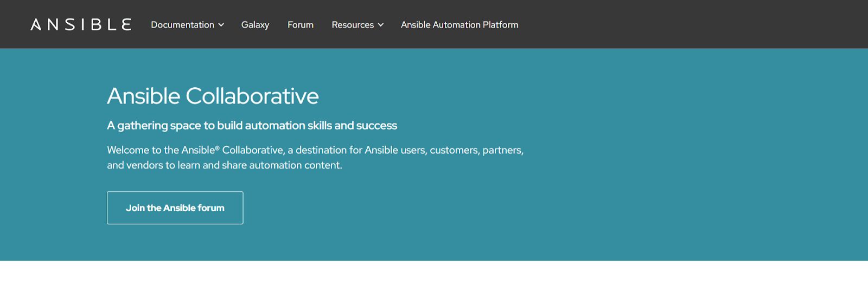Click the Ansible logo in the header
This screenshot has height=298, width=868.
coord(81,25)
